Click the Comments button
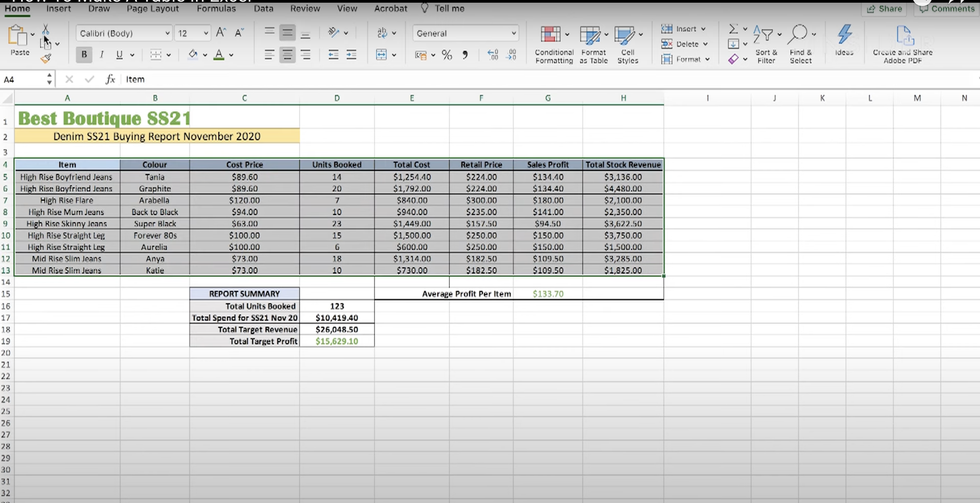 [x=947, y=9]
